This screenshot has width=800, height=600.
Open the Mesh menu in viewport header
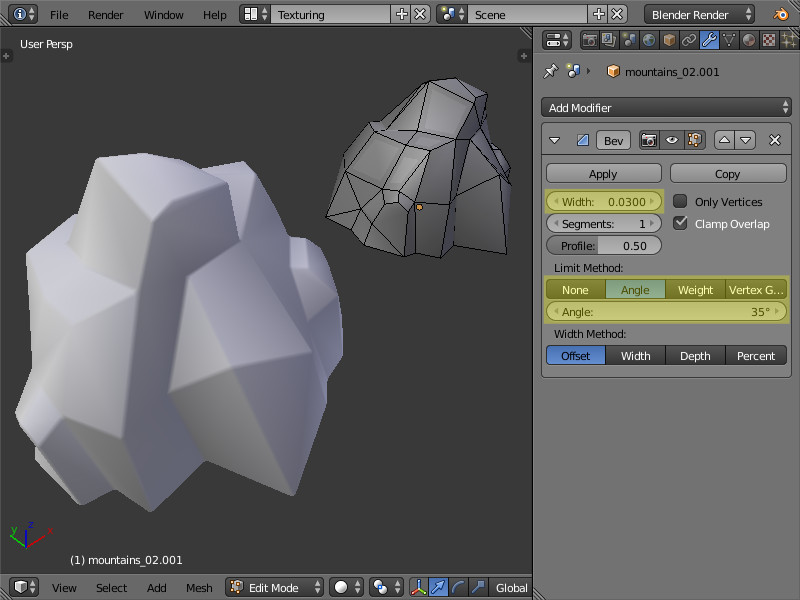pyautogui.click(x=199, y=587)
